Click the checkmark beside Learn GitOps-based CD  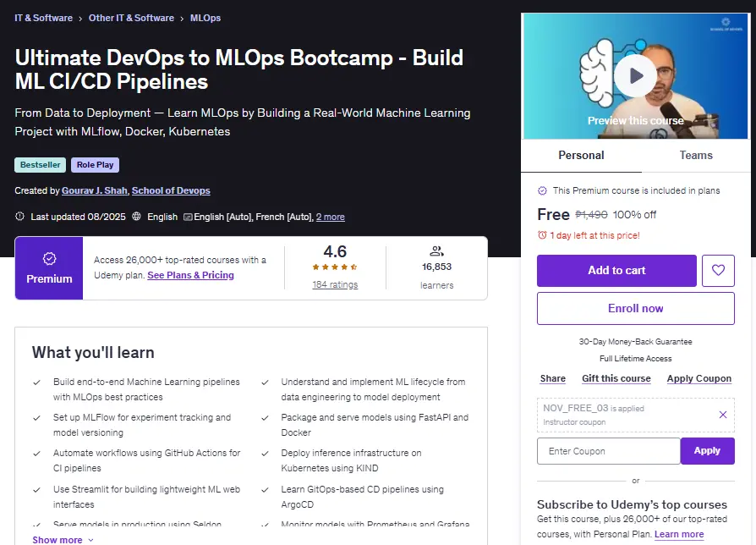coord(265,489)
